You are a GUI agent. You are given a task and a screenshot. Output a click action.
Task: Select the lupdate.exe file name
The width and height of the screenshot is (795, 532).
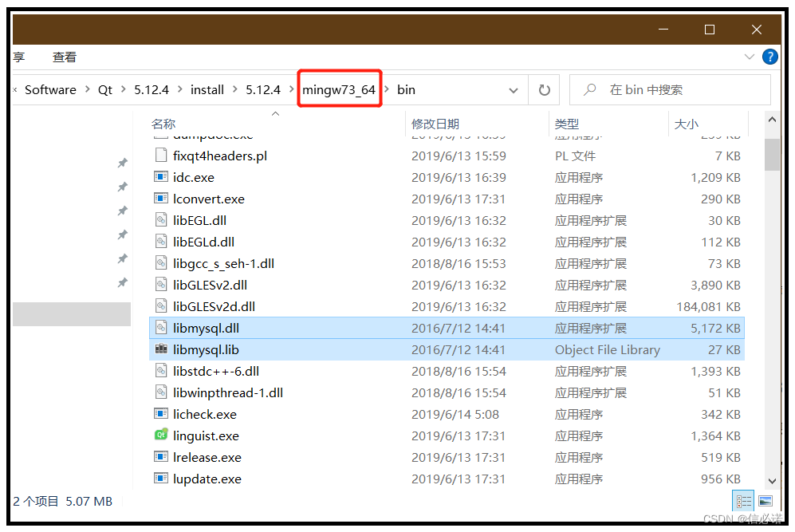click(x=207, y=479)
